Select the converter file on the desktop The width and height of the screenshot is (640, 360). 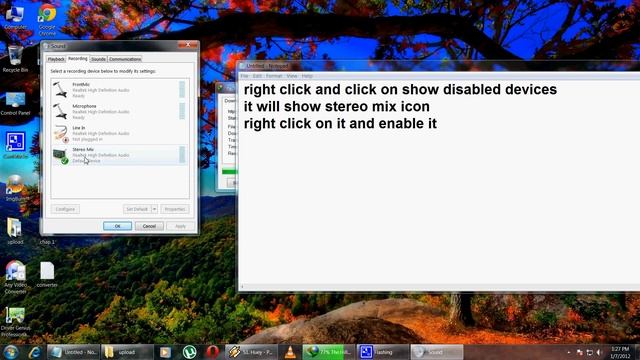tap(47, 274)
